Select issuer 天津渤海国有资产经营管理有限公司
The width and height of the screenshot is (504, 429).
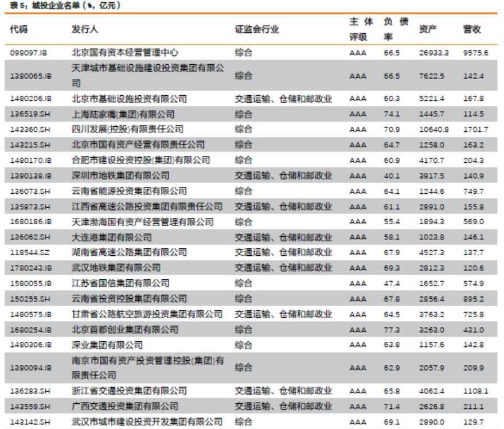coord(142,222)
